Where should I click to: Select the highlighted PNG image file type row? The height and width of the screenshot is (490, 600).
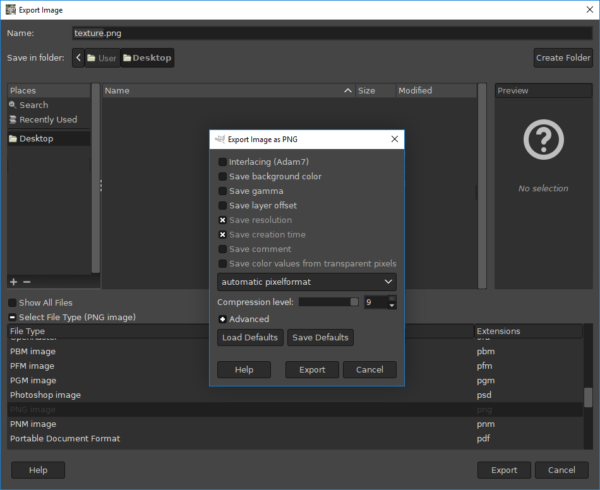(295, 410)
